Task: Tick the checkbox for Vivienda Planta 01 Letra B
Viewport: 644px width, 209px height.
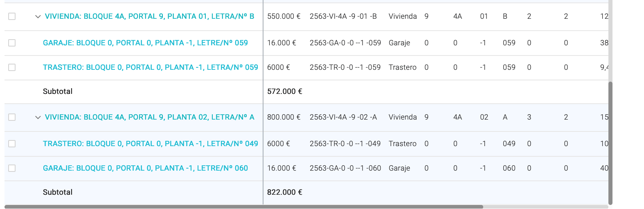Action: [x=12, y=16]
